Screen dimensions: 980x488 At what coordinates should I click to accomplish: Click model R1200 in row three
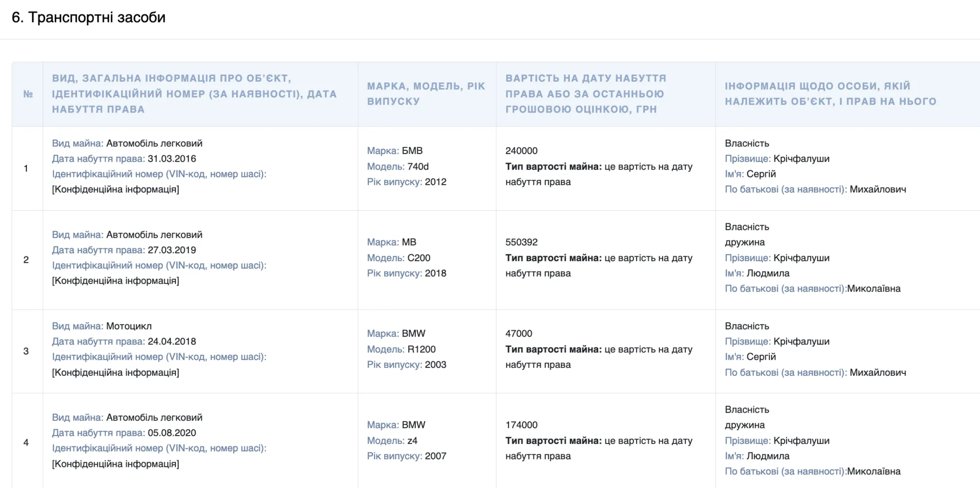[421, 349]
